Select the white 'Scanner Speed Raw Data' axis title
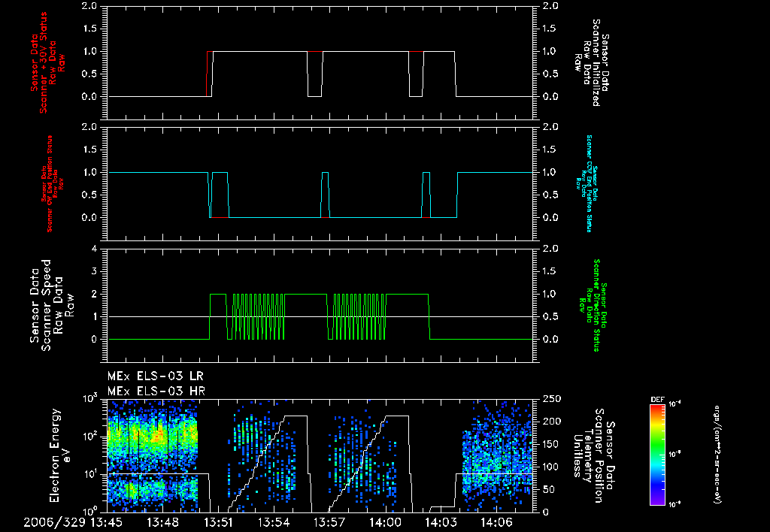The image size is (770, 532). pos(52,305)
